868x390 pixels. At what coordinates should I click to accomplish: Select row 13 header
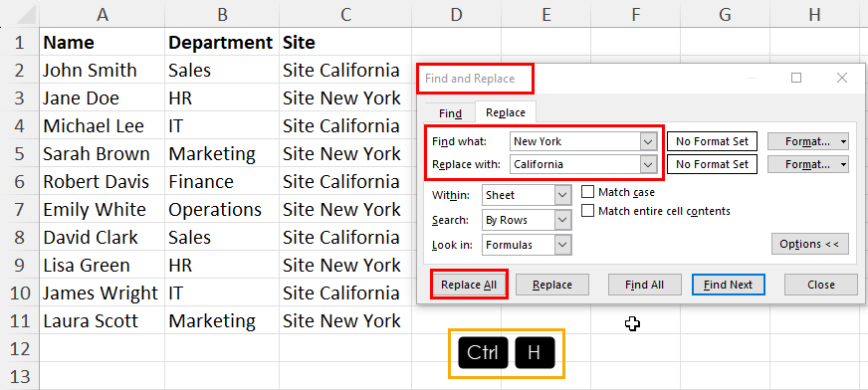19,376
